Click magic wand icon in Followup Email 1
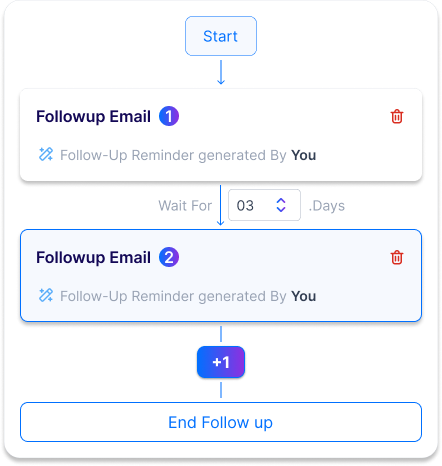The image size is (442, 466). (x=46, y=154)
